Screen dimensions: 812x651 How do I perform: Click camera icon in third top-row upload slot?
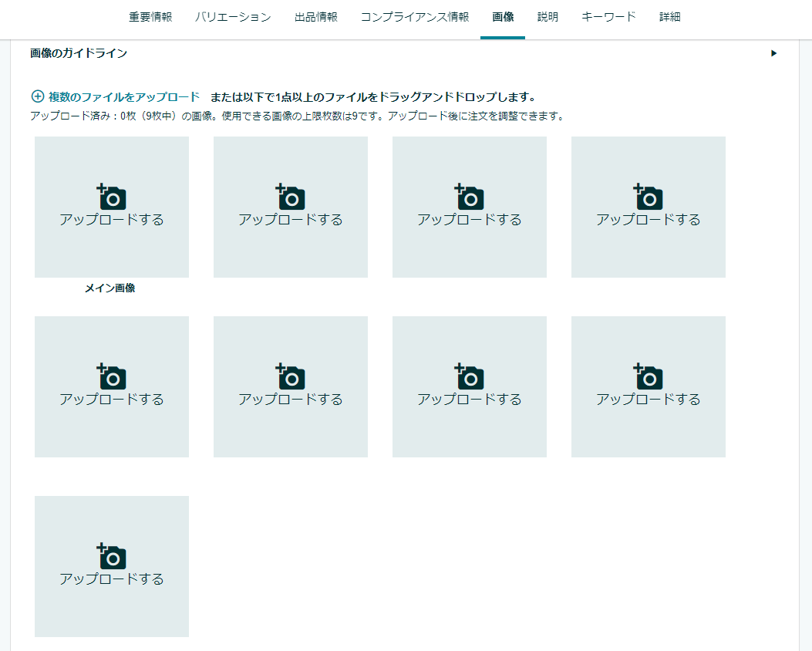tap(470, 197)
